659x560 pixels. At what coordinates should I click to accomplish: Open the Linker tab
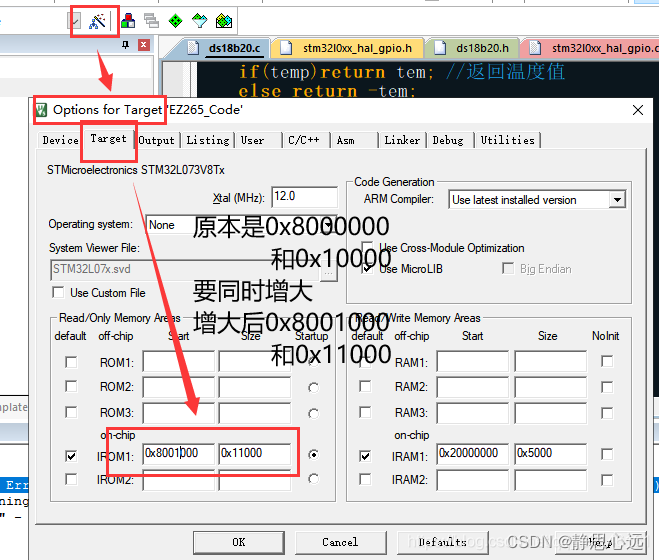pyautogui.click(x=402, y=140)
